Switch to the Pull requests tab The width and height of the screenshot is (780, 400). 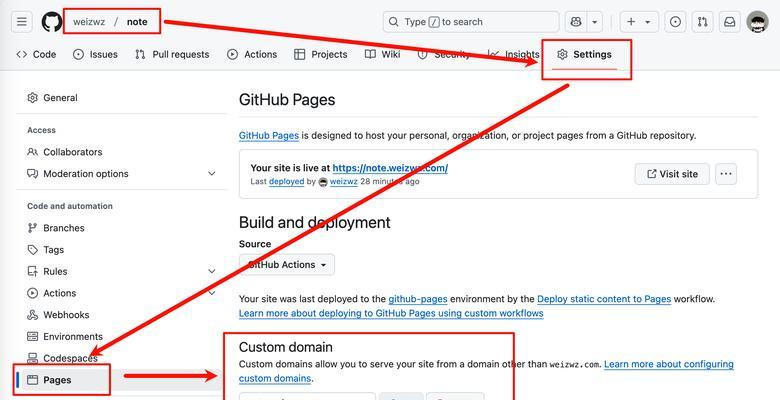tap(172, 54)
